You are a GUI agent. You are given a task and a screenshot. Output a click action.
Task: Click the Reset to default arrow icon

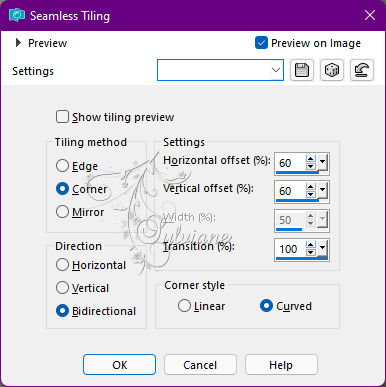(x=362, y=70)
